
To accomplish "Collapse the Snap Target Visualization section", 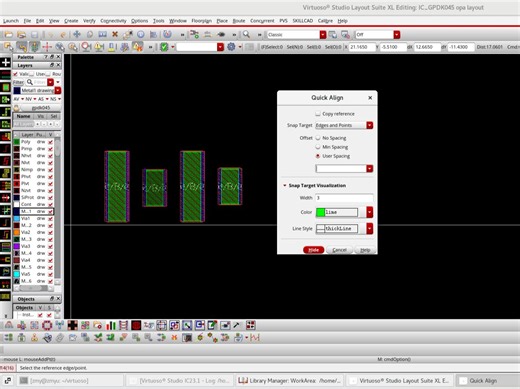I will tap(285, 185).
